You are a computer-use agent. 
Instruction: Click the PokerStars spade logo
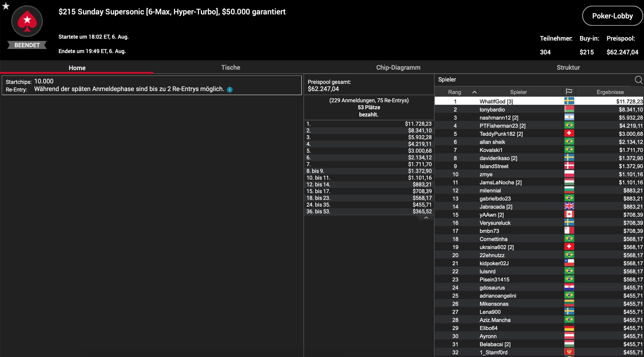[27, 21]
